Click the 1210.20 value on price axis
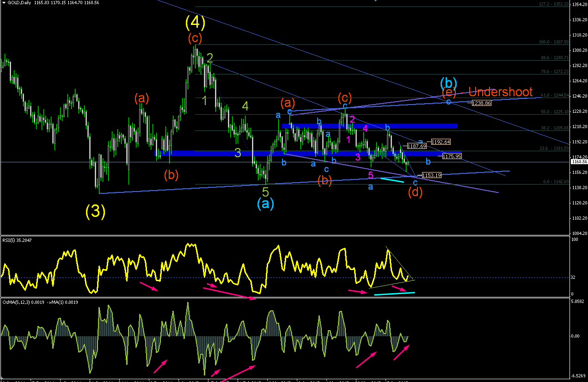Screen dimensions: 588x382 [x=579, y=126]
